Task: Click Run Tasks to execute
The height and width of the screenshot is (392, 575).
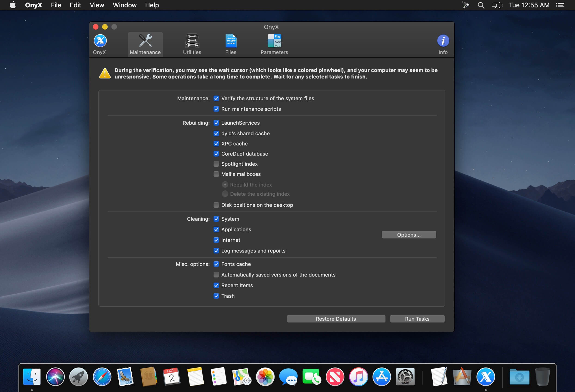Action: point(417,319)
